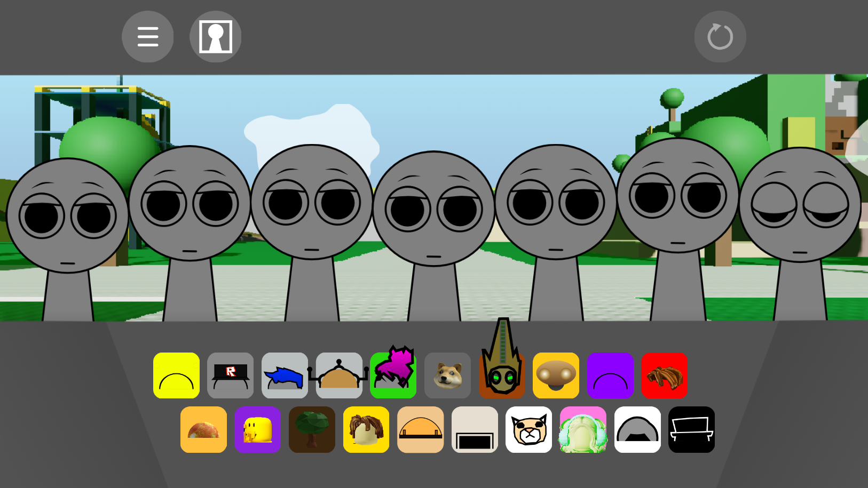Select the blue spiky hair icon
This screenshot has height=488, width=868.
[285, 375]
